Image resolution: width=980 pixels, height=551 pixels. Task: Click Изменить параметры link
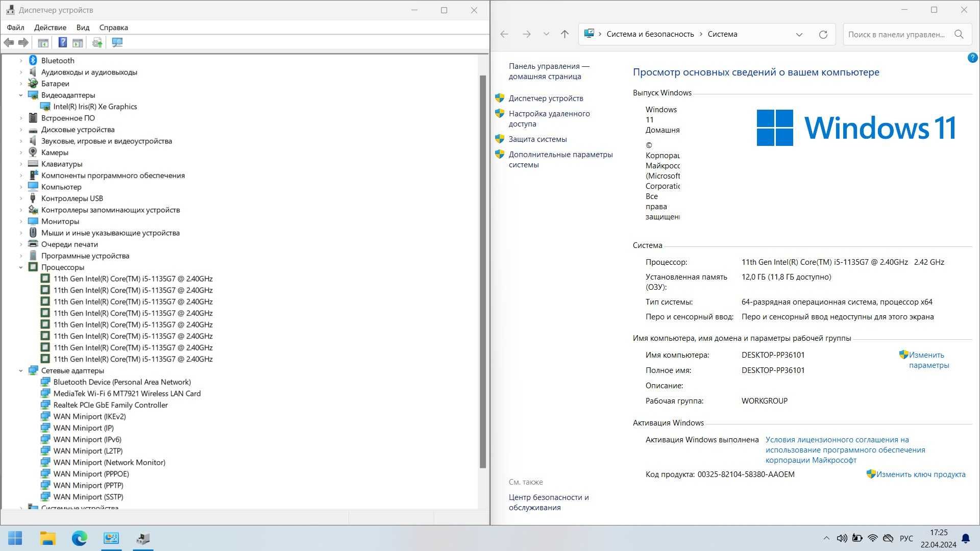coord(928,360)
